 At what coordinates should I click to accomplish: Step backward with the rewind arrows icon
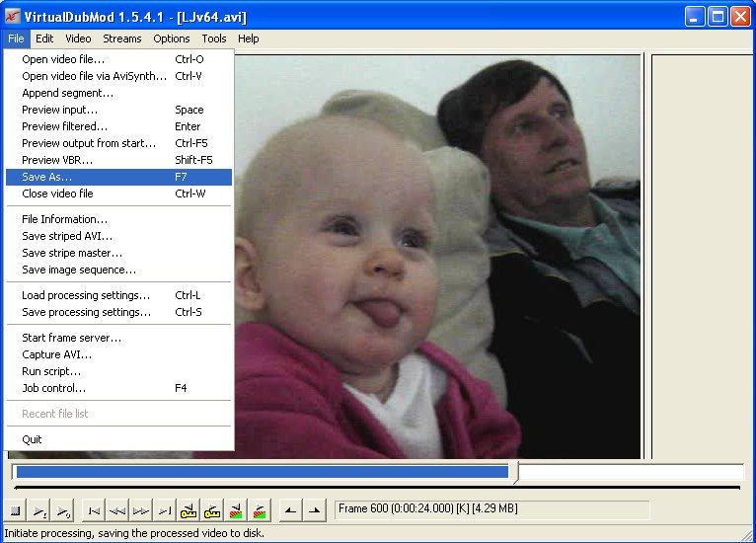pos(117,510)
